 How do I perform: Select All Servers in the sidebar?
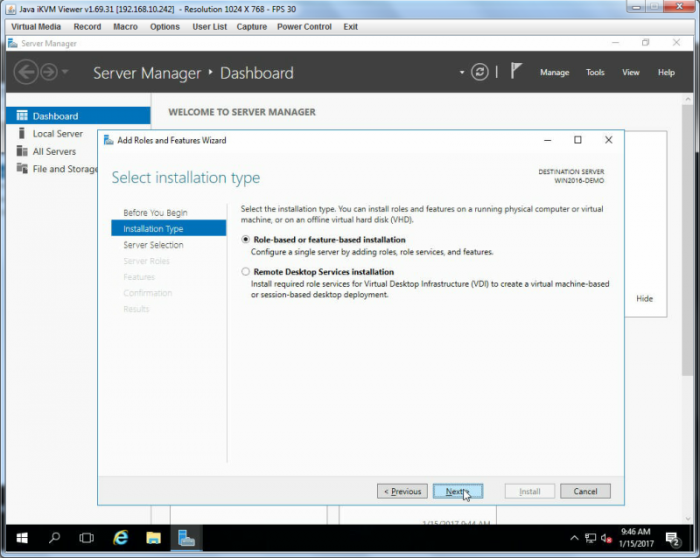tap(54, 151)
